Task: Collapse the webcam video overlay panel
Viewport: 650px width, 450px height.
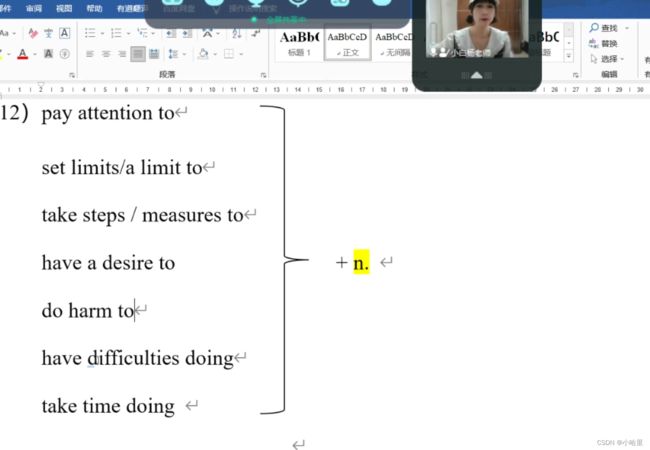Action: pyautogui.click(x=477, y=75)
